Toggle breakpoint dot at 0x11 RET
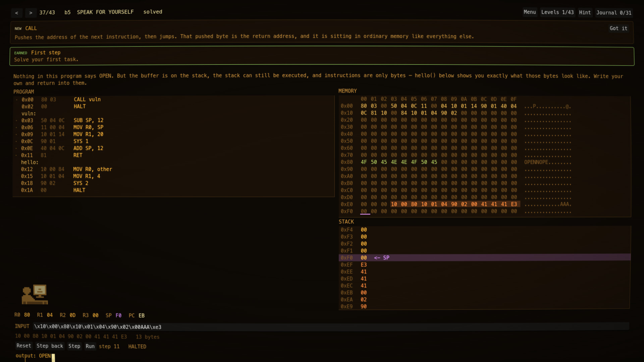 click(x=16, y=155)
